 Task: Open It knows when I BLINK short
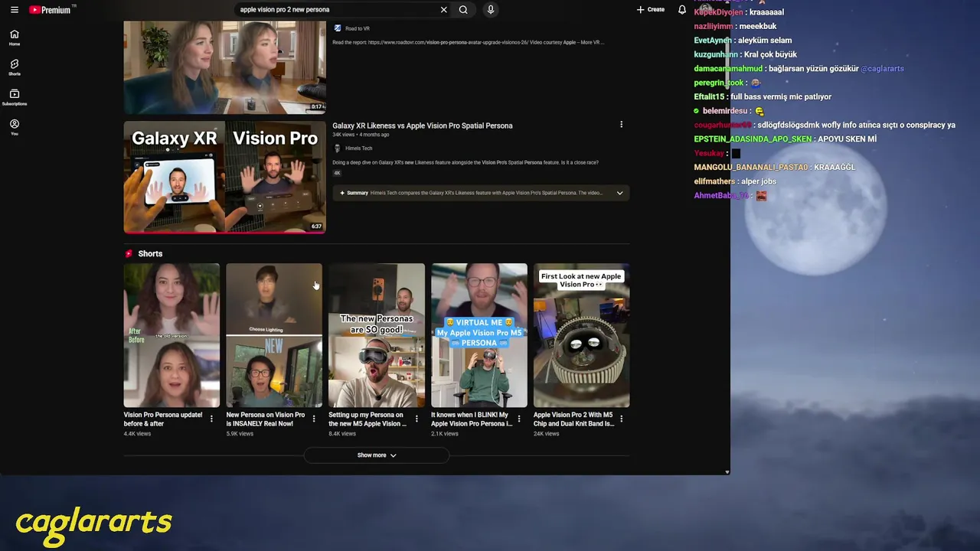479,335
